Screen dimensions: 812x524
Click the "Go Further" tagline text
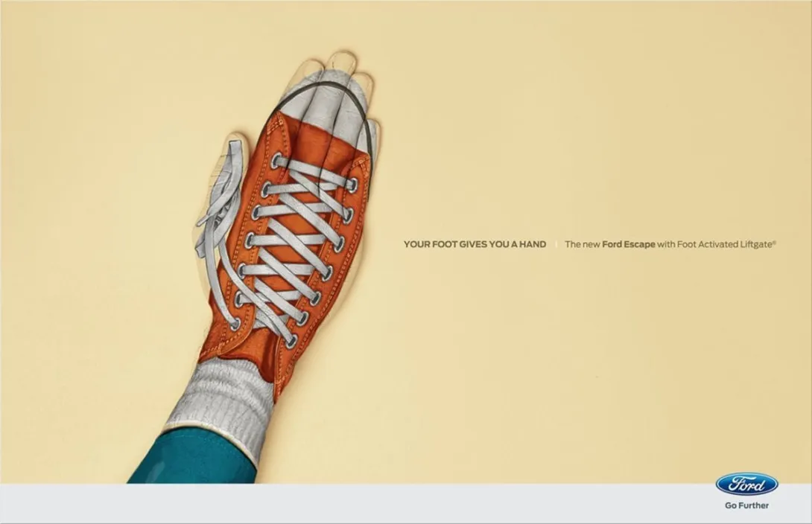tap(746, 505)
